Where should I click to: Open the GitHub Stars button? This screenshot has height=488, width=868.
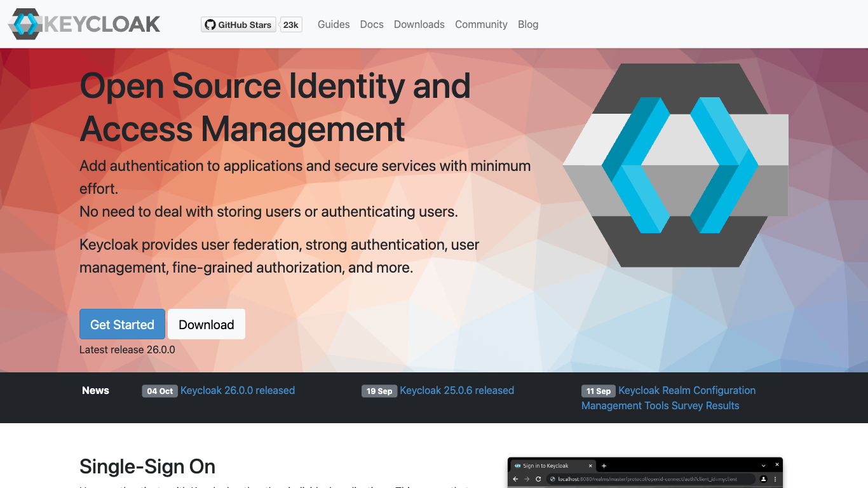coord(239,25)
